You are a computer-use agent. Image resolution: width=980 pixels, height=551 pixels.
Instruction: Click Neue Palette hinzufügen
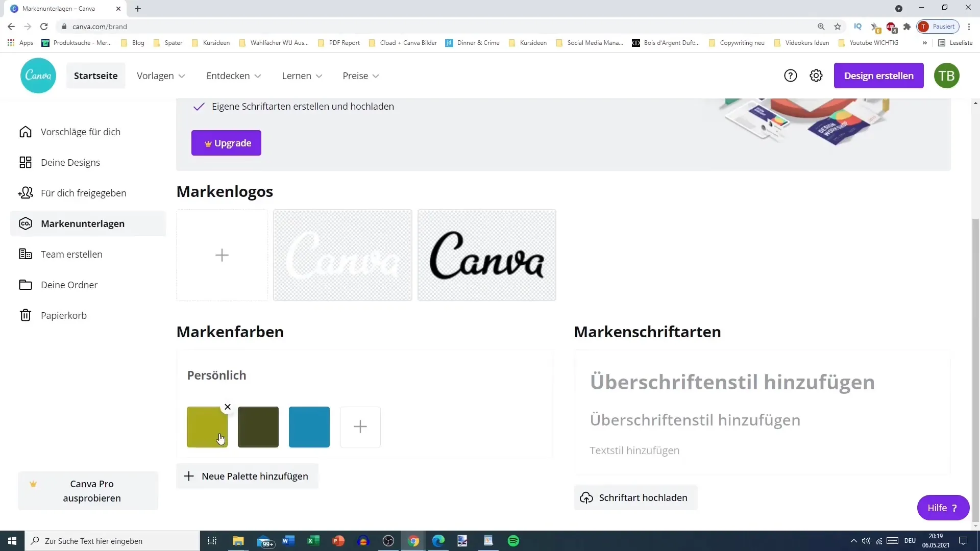click(x=248, y=476)
